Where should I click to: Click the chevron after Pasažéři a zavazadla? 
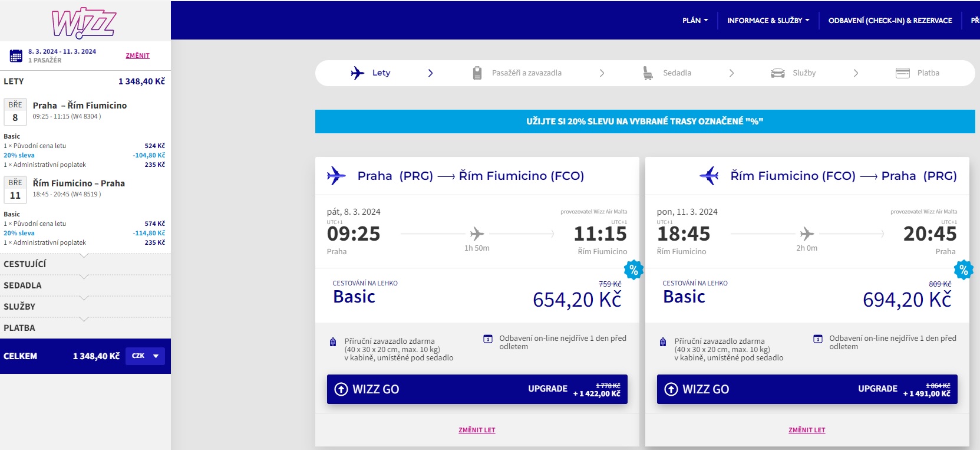(602, 73)
